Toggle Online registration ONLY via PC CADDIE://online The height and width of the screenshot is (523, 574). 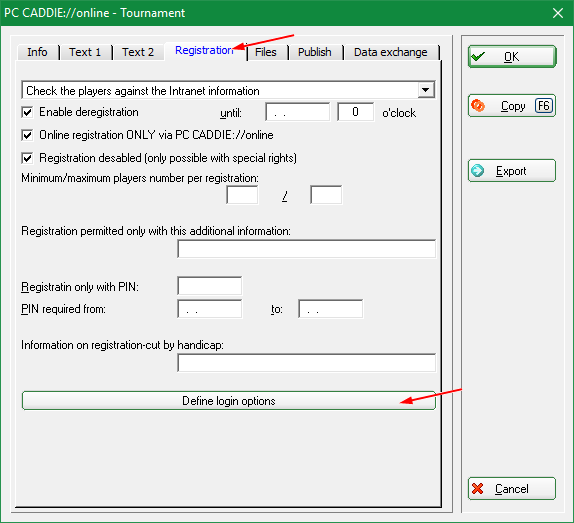point(27,135)
